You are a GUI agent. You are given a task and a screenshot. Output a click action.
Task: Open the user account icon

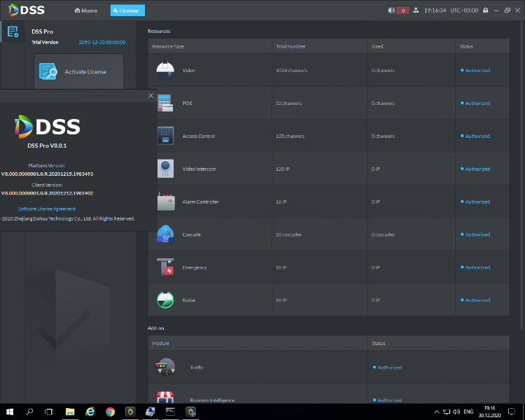click(x=416, y=10)
